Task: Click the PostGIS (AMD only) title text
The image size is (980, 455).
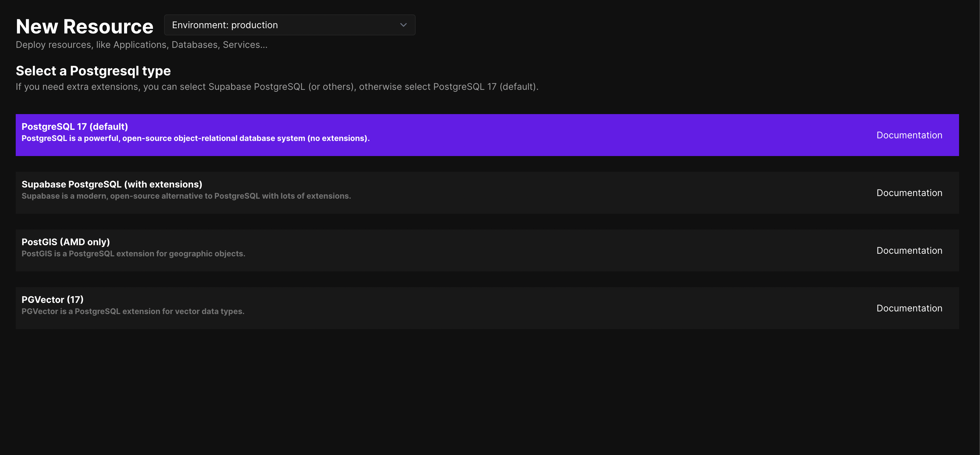Action: (x=66, y=242)
